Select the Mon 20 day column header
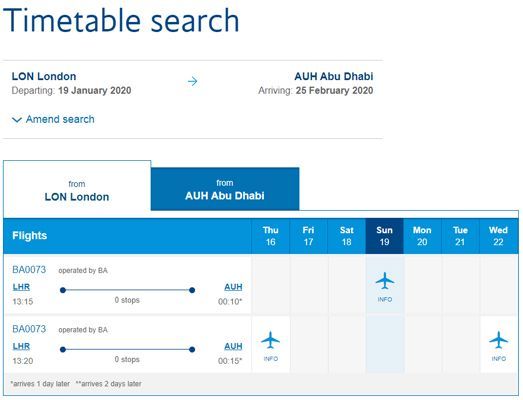The width and height of the screenshot is (523, 400). (422, 236)
